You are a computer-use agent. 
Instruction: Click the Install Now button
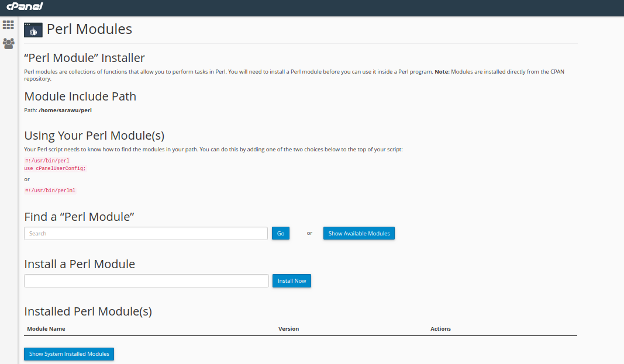[x=292, y=281]
